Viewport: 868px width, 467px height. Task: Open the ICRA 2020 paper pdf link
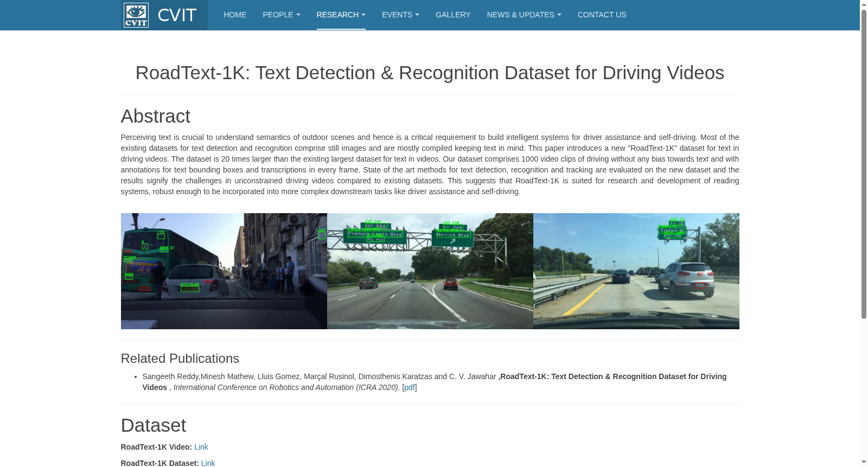click(410, 387)
